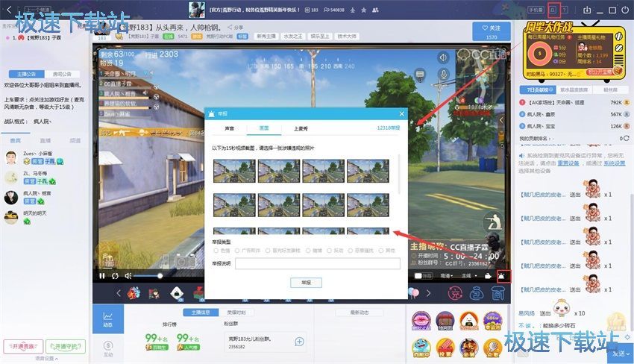Click the report alarm icon in player bar
This screenshot has height=364, width=634.
click(x=501, y=276)
